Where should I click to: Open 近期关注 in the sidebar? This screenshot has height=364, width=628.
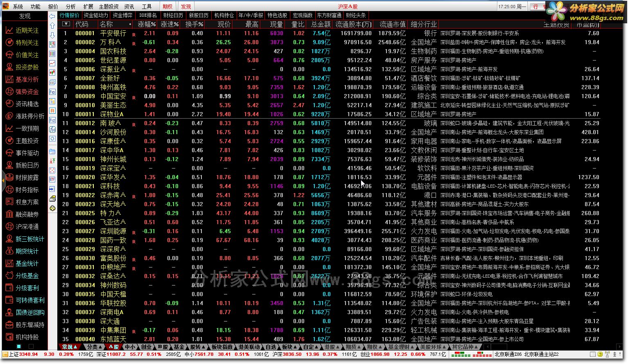pyautogui.click(x=23, y=30)
